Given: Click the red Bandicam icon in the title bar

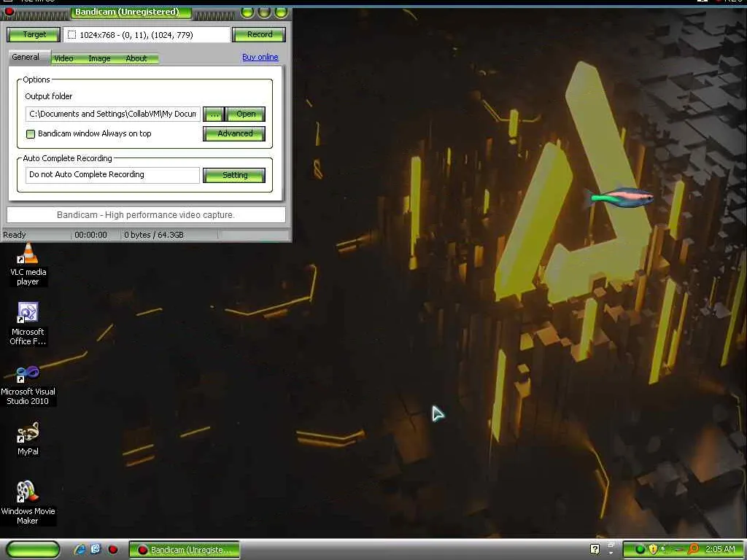Looking at the screenshot, I should point(9,12).
